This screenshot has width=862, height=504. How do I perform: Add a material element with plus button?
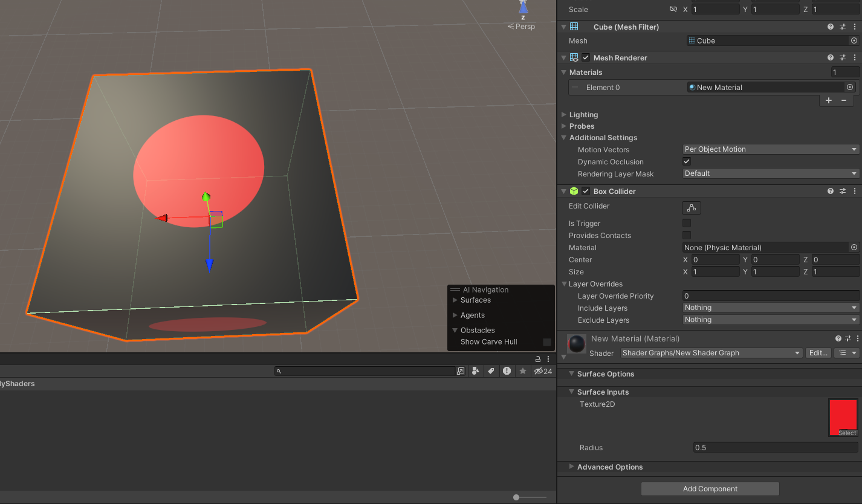point(829,100)
